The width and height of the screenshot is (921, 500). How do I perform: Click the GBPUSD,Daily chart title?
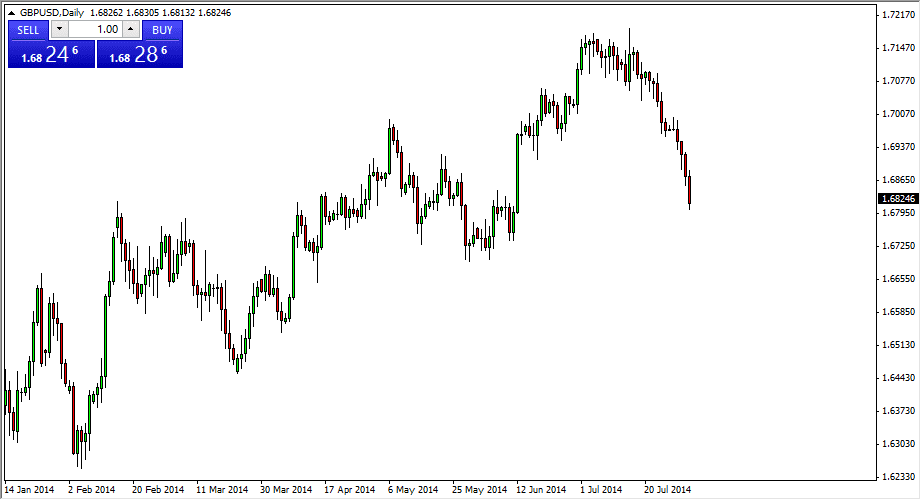[52, 13]
